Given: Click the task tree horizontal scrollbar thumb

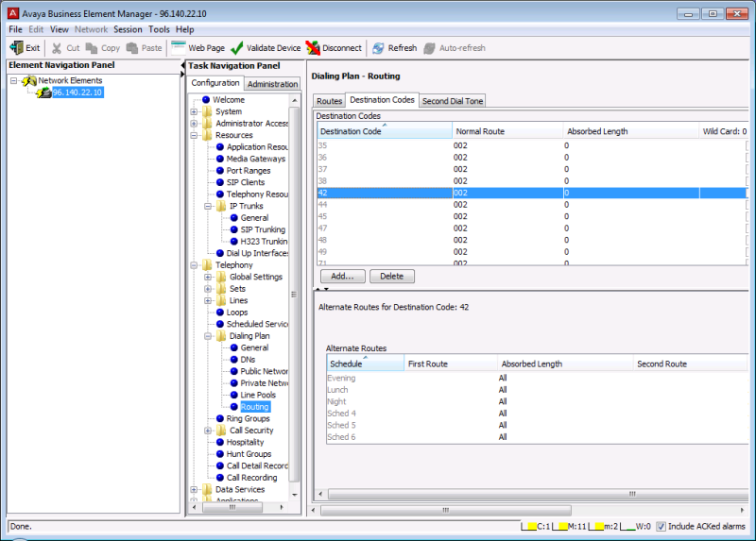Looking at the screenshot, I should pyautogui.click(x=232, y=507).
